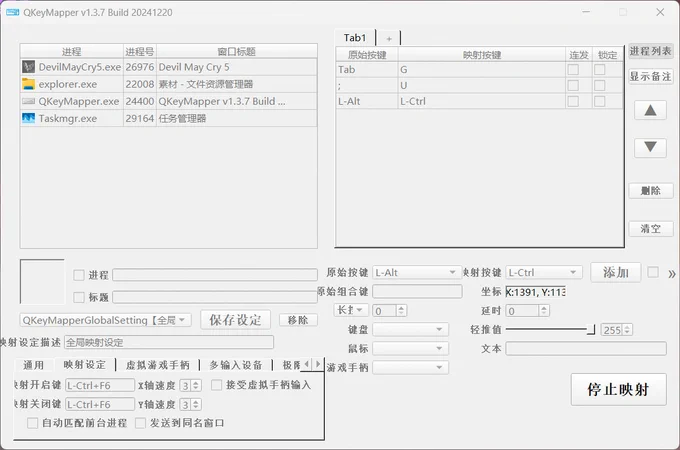Click mapped key U cell

[481, 85]
